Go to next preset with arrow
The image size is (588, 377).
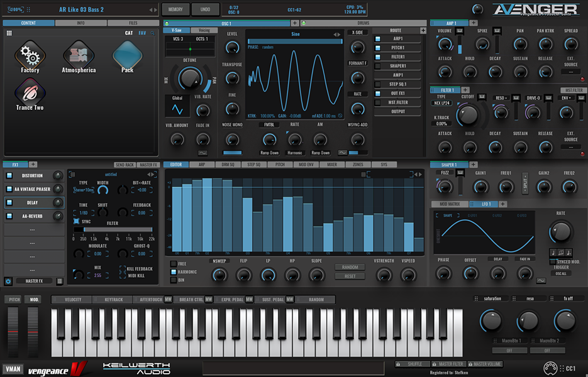coord(155,10)
